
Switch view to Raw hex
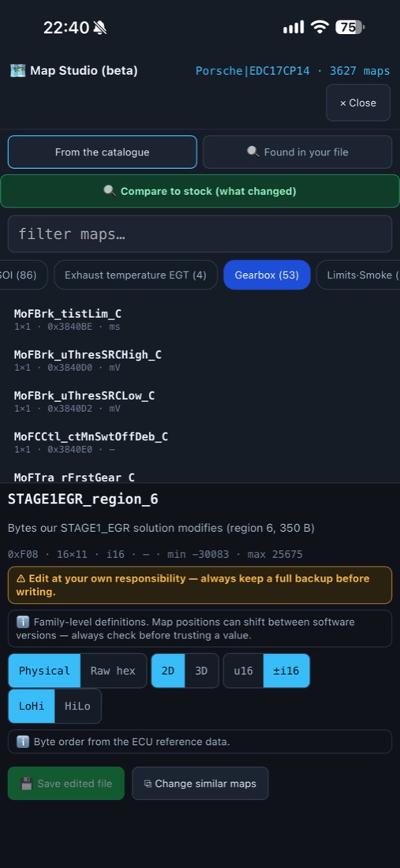pos(113,671)
